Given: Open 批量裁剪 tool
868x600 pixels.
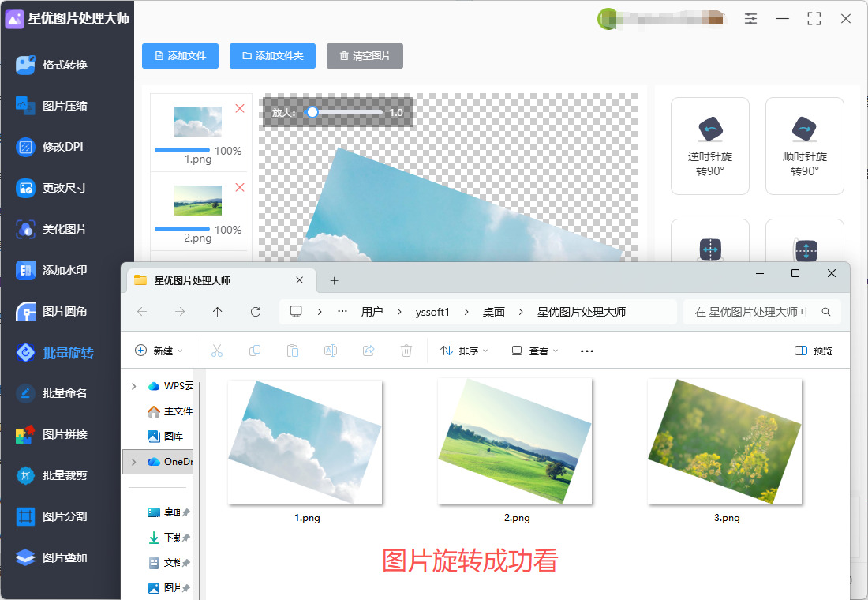Looking at the screenshot, I should click(51, 475).
